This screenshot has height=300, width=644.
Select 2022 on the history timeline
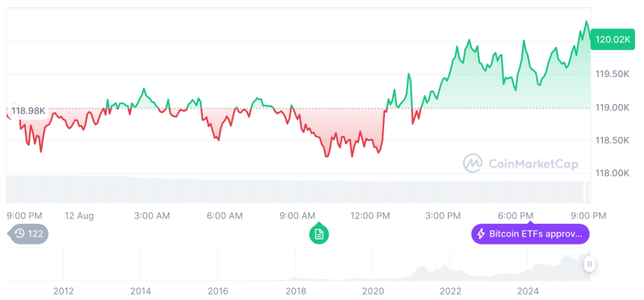[450, 290]
